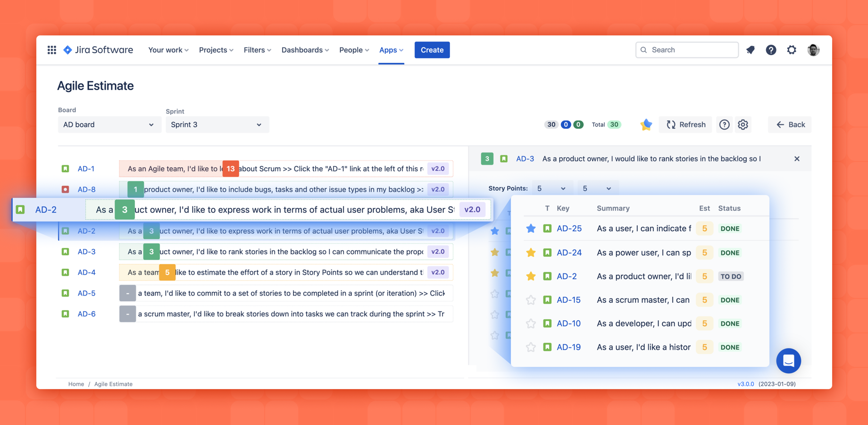Click the favorites star next to Refresh

[x=646, y=124]
